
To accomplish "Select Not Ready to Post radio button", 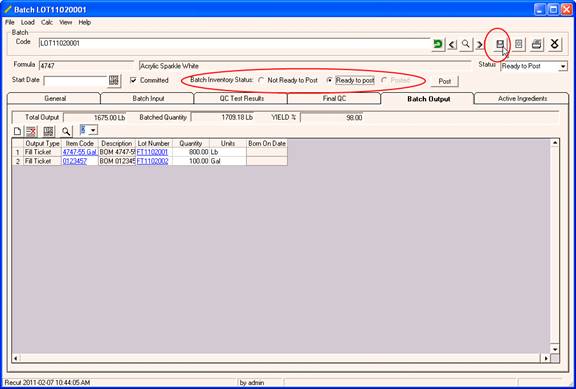I will pos(261,80).
